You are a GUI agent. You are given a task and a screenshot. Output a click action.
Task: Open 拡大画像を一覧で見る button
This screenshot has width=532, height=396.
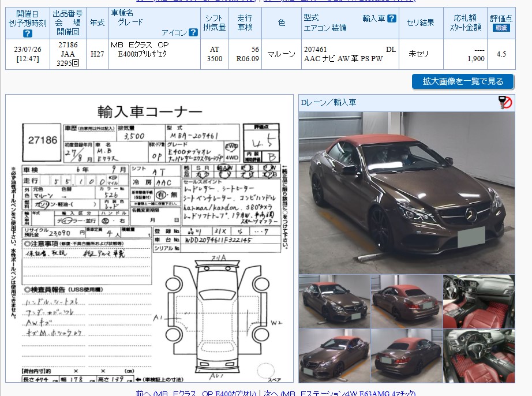click(463, 81)
